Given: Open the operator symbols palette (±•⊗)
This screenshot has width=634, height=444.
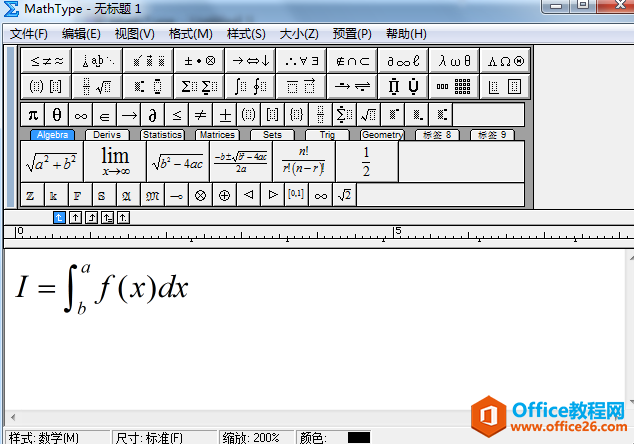Looking at the screenshot, I should [199, 61].
